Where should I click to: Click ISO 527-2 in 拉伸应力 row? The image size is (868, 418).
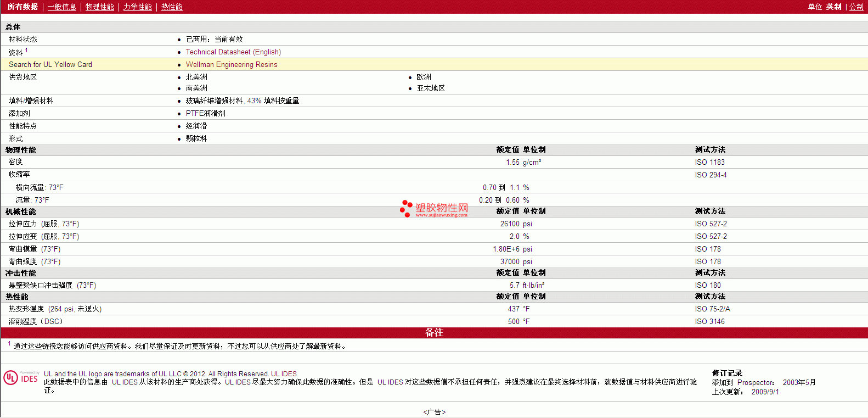(x=711, y=224)
